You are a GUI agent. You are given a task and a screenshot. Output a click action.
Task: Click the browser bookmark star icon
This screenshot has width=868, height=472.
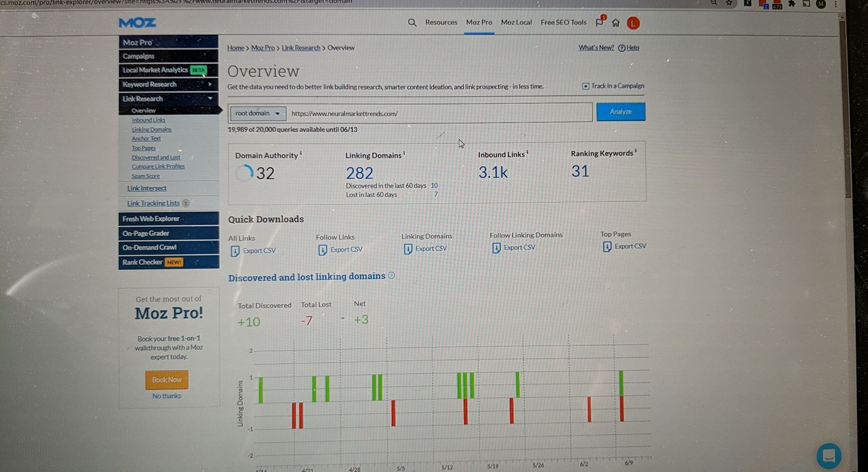coord(729,3)
